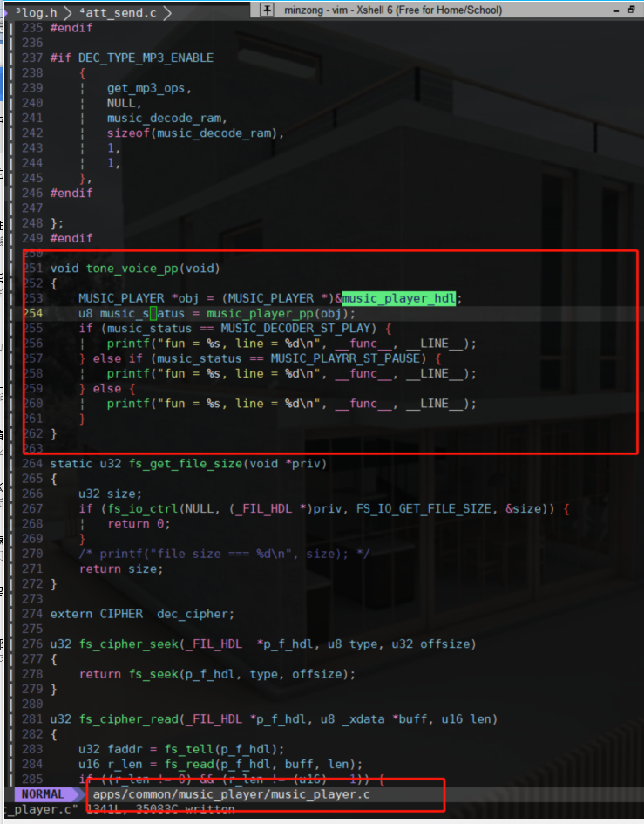Click #endif on line 249
The image size is (644, 824).
[x=71, y=238]
